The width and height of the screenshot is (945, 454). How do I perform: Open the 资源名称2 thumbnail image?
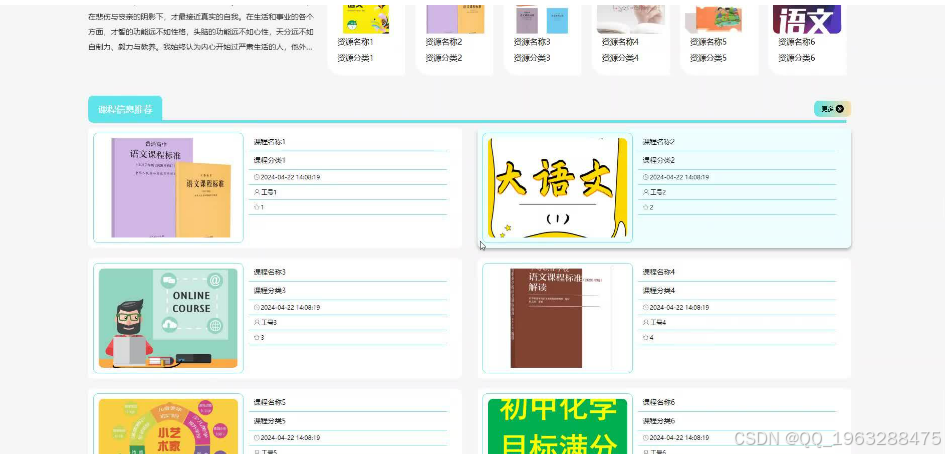(x=455, y=19)
